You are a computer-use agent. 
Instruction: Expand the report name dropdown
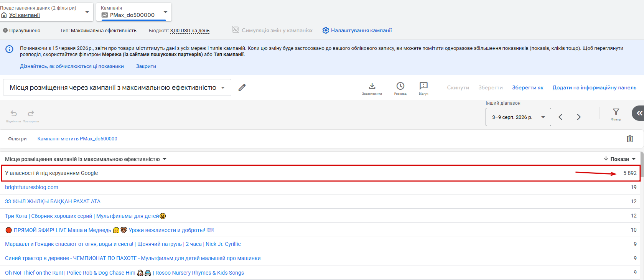click(x=223, y=88)
